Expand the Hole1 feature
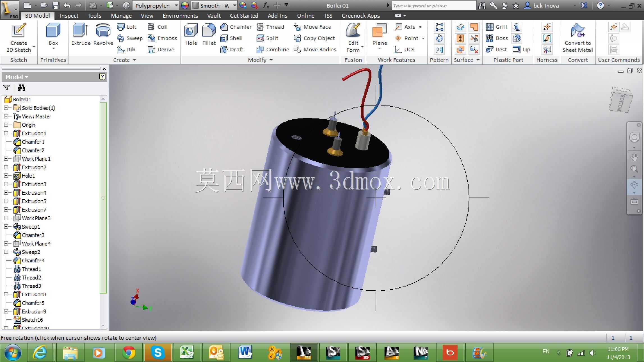644x362 pixels. click(x=6, y=176)
